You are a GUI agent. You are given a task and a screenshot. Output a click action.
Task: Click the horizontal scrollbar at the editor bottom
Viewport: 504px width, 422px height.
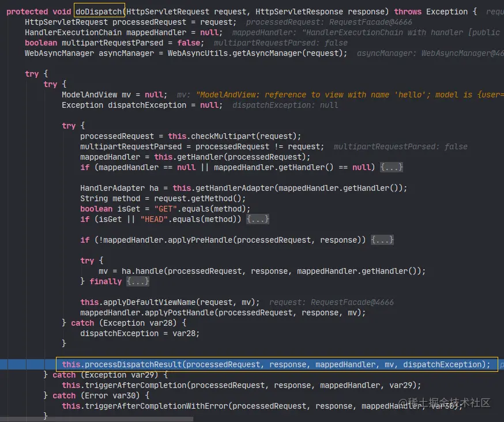pos(96,420)
